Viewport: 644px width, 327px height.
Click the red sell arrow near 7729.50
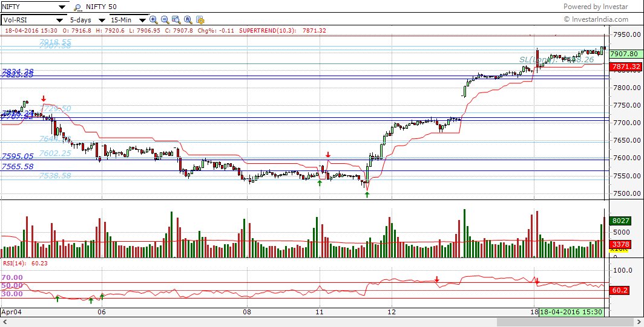(44, 99)
